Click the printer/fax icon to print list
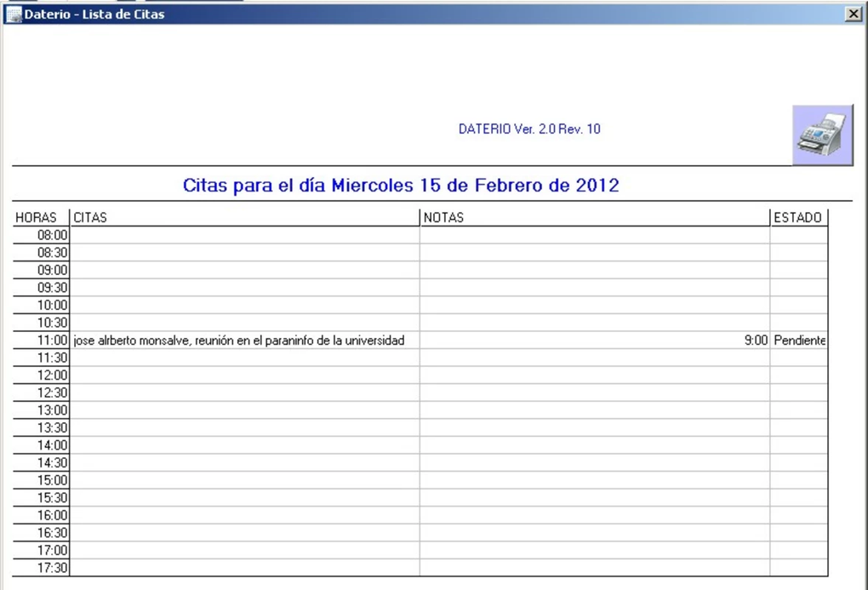 click(823, 135)
